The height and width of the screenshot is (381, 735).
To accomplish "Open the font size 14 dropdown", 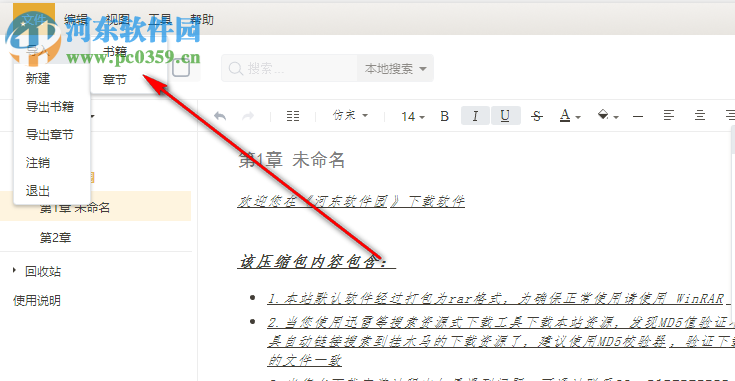I will coord(413,116).
